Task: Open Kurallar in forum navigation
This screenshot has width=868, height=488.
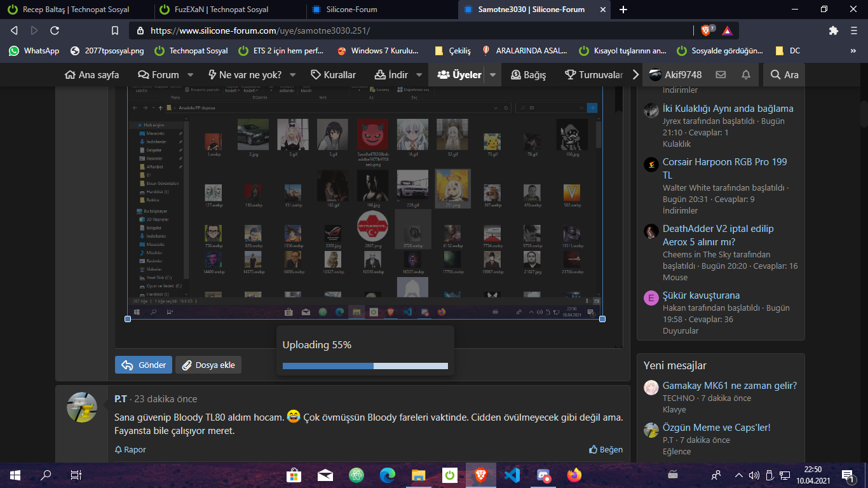Action: pyautogui.click(x=333, y=75)
